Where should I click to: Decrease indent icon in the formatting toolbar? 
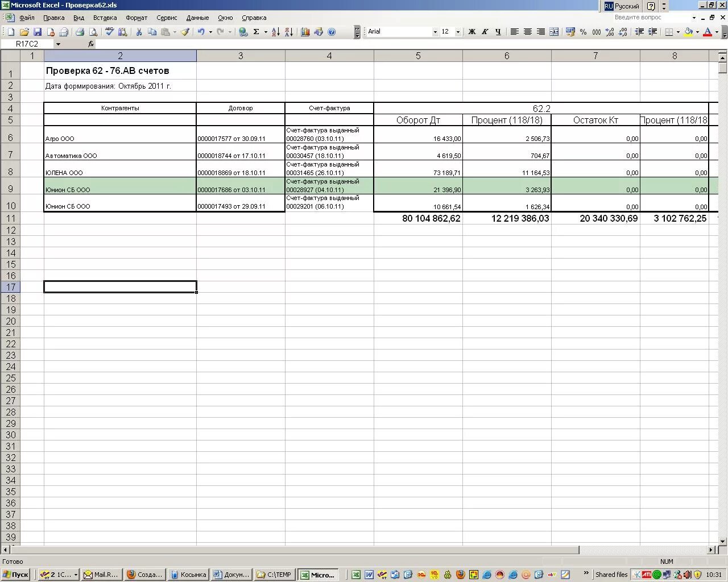(639, 32)
